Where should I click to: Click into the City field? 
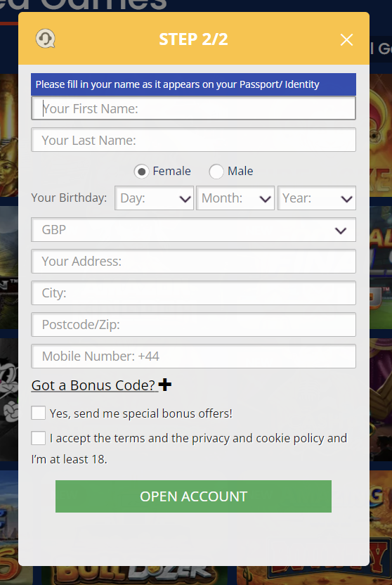tap(193, 293)
